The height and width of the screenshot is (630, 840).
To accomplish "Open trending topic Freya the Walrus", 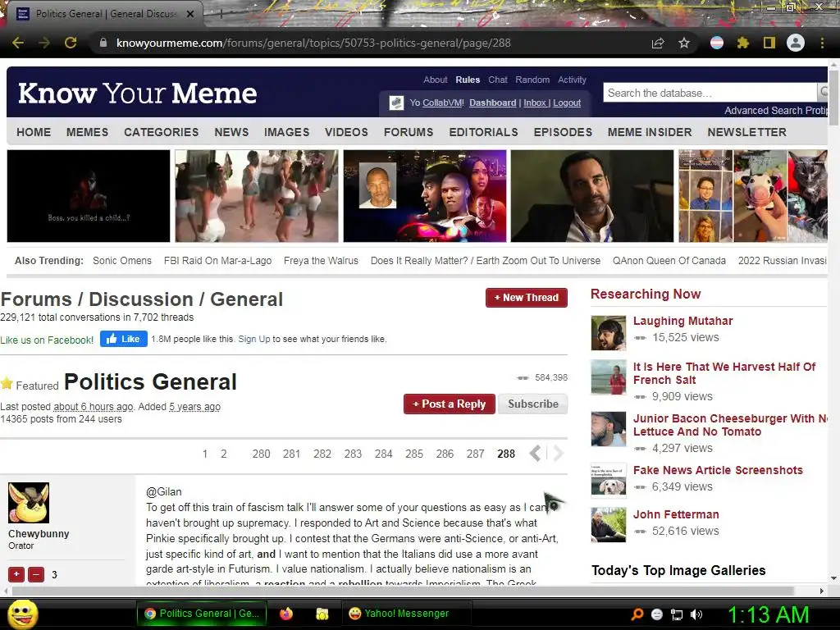I will (321, 260).
